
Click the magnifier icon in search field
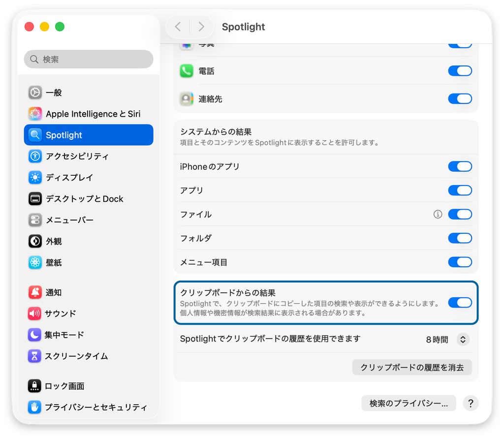[x=34, y=59]
